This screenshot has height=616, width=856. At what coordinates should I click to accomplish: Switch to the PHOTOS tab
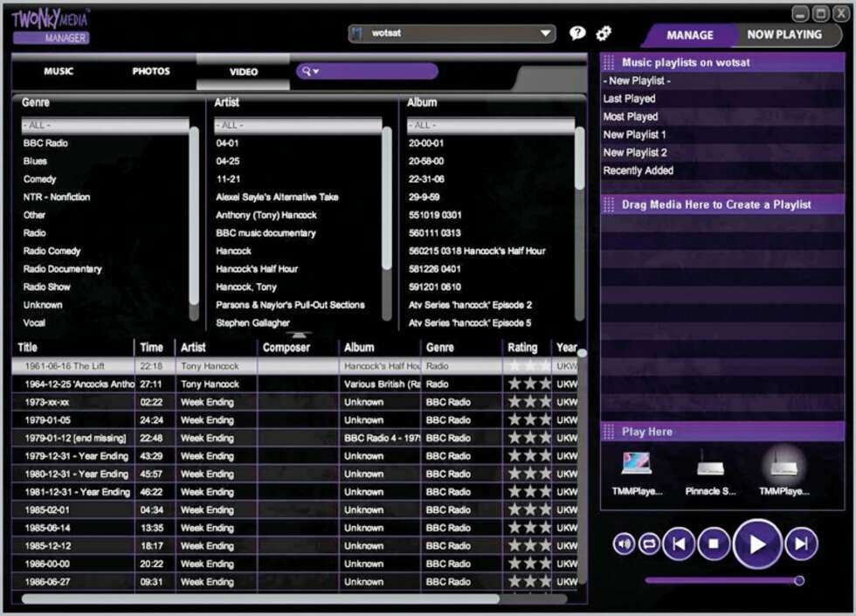coord(150,71)
